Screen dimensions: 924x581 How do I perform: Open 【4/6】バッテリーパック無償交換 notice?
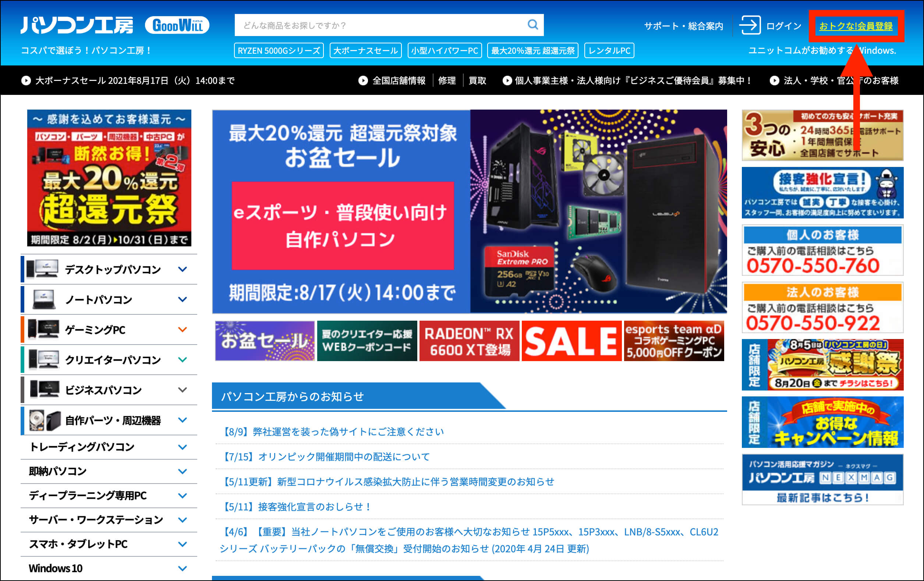point(469,540)
